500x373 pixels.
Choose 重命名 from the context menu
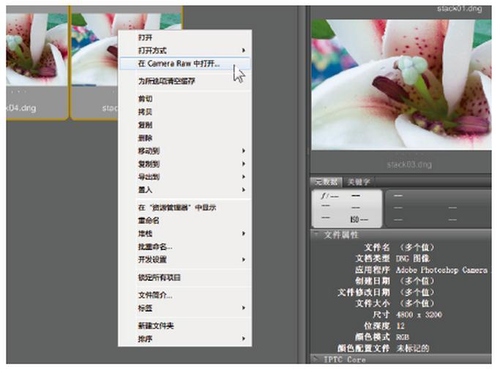(185, 220)
